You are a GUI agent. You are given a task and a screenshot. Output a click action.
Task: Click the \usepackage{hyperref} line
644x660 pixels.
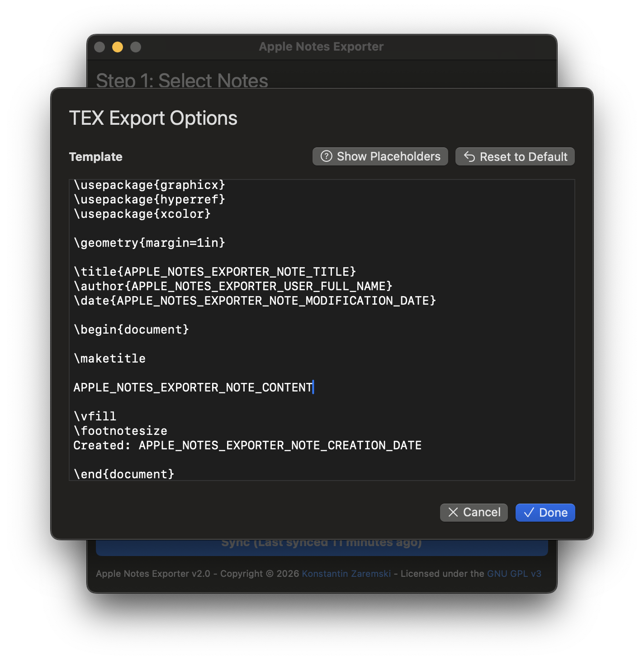tap(149, 199)
